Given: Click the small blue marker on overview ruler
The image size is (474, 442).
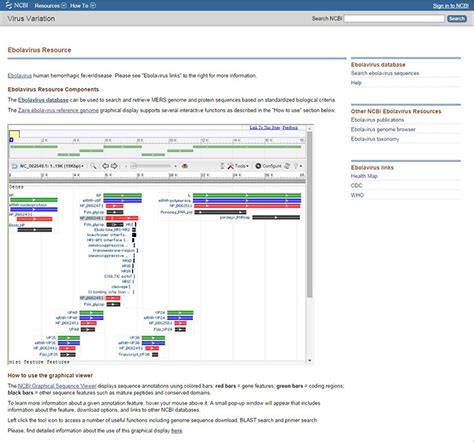Looking at the screenshot, I should coord(11,140).
